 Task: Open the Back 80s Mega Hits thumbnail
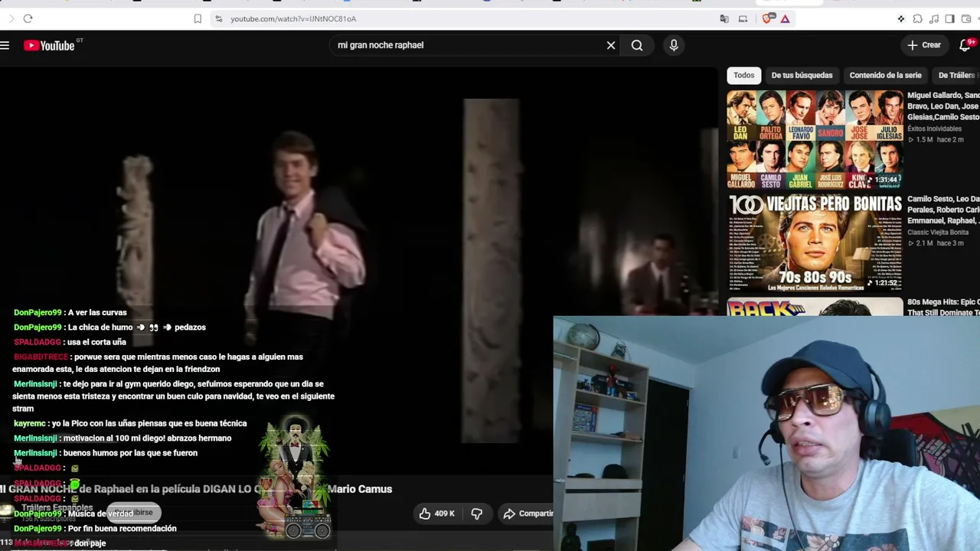(815, 306)
